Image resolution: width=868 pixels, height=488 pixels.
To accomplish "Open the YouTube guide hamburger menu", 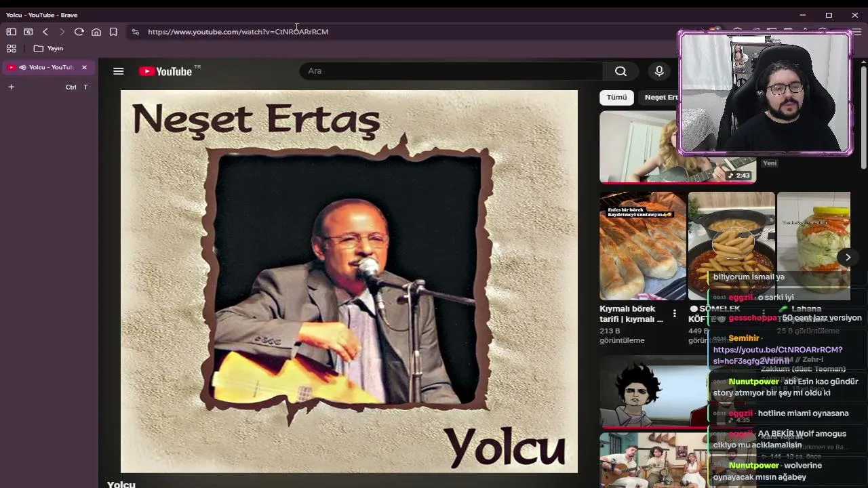I will (119, 71).
